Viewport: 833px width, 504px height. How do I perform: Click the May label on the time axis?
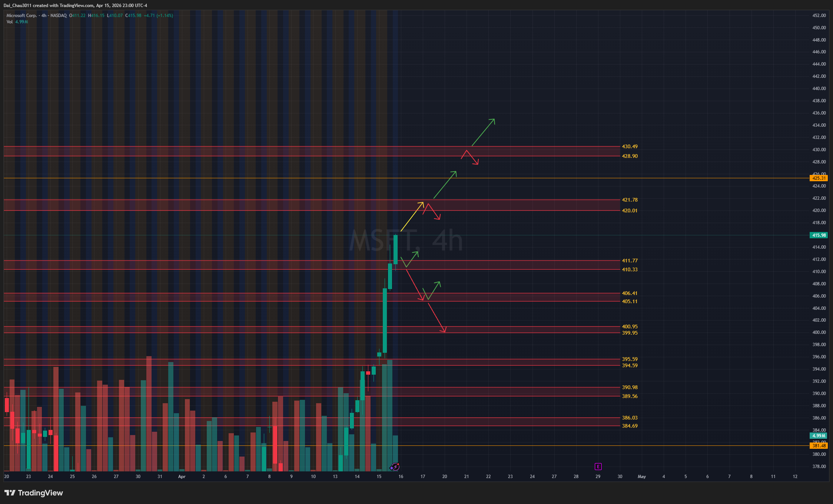641,477
